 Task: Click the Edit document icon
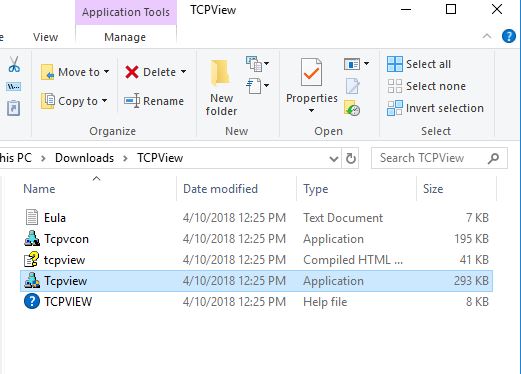[x=352, y=86]
